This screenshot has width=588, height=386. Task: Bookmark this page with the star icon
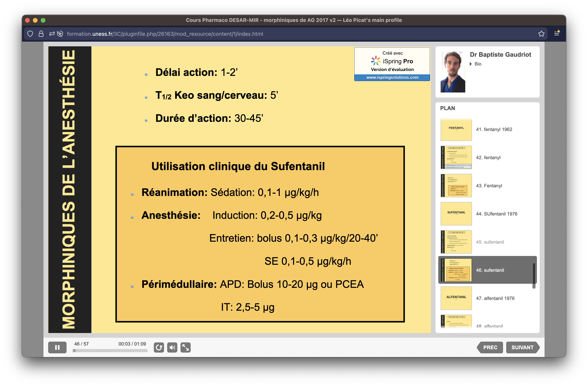pyautogui.click(x=541, y=34)
